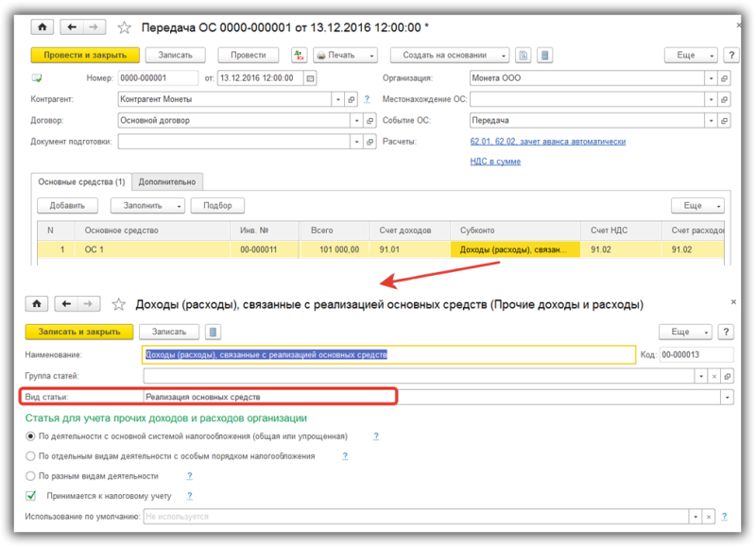The height and width of the screenshot is (547, 756).
Task: Open help with the question mark in the Доходы (расходы) window
Action: point(726,332)
